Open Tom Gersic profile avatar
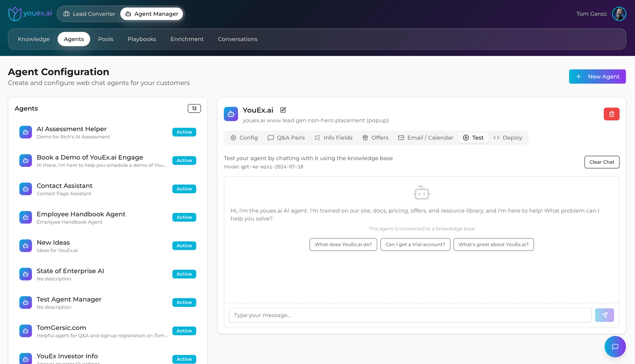635x364 pixels. (619, 14)
